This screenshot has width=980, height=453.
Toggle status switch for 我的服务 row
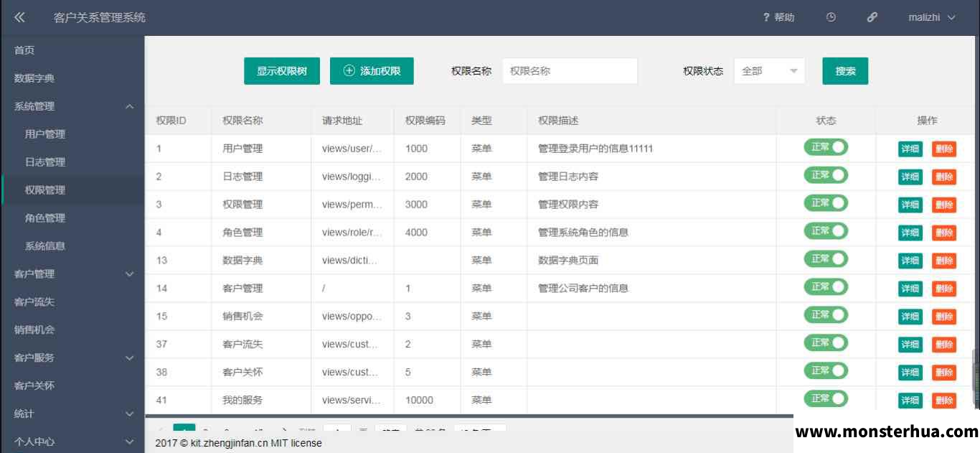[x=826, y=399]
